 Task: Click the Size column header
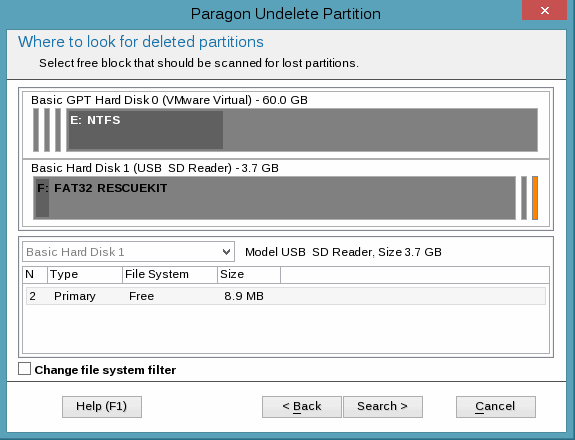coord(249,275)
